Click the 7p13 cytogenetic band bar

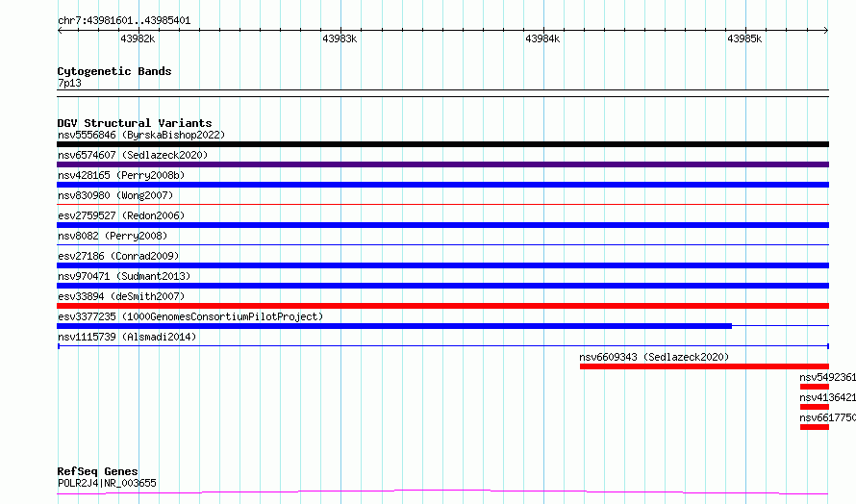click(442, 93)
